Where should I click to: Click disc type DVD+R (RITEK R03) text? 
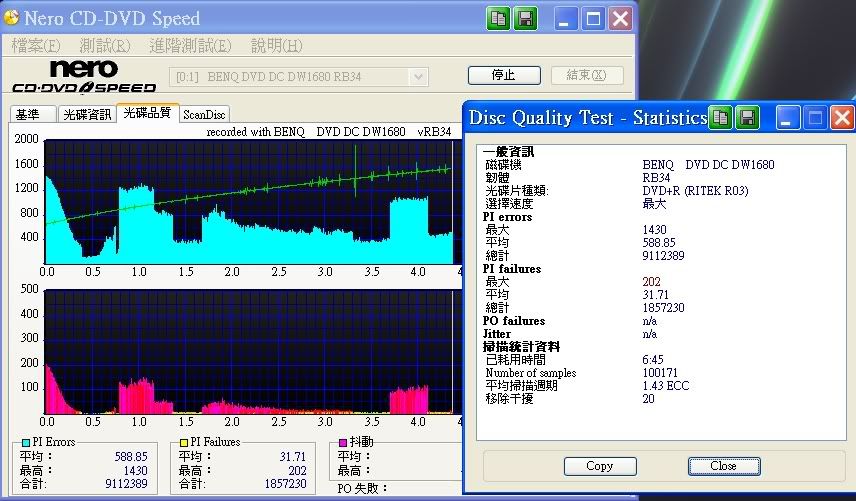pos(696,190)
